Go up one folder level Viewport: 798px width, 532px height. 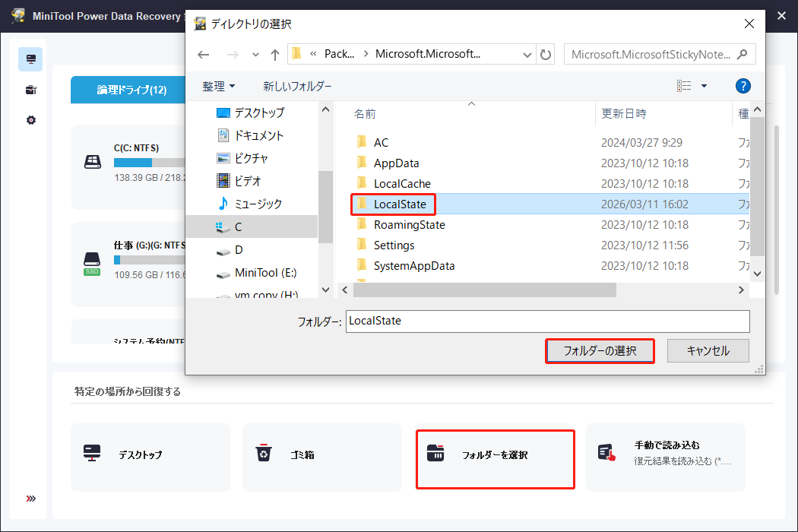275,55
